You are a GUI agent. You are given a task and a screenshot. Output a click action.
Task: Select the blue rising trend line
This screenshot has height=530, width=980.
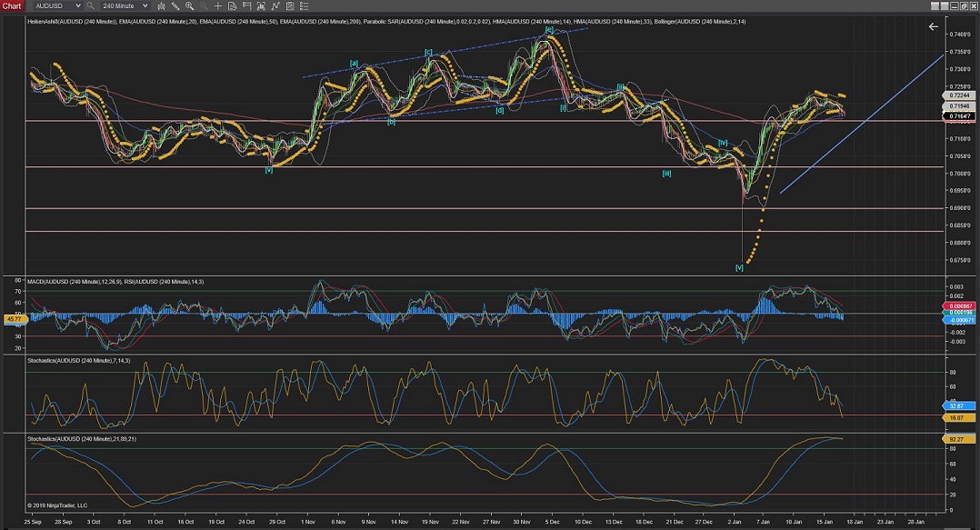863,124
